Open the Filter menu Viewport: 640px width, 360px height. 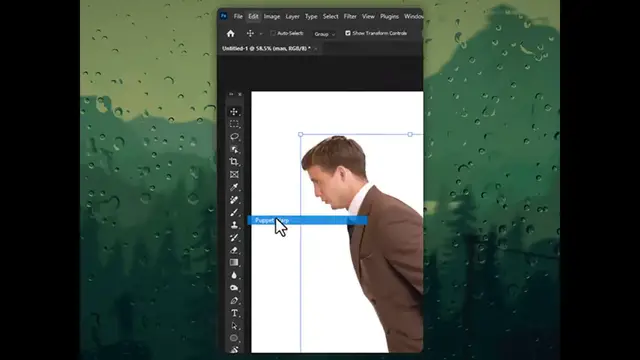[350, 17]
